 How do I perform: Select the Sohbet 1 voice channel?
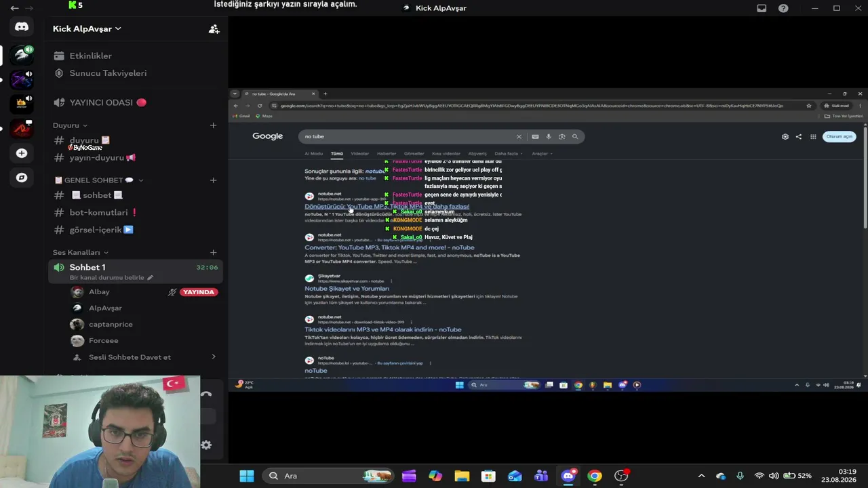[x=136, y=272]
